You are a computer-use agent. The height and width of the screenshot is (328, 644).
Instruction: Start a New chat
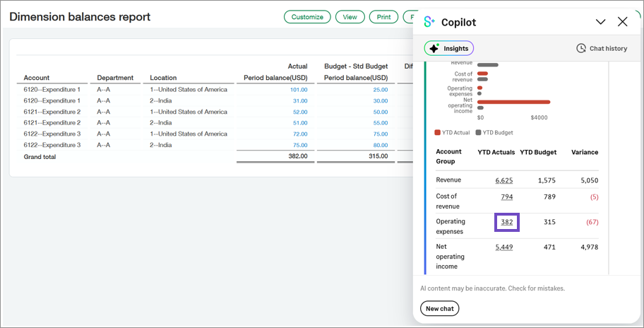click(439, 309)
